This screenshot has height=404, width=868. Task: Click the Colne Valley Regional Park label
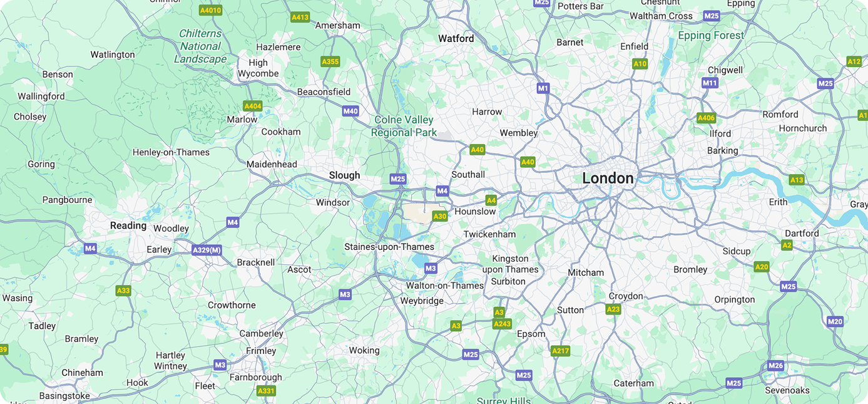pyautogui.click(x=404, y=126)
